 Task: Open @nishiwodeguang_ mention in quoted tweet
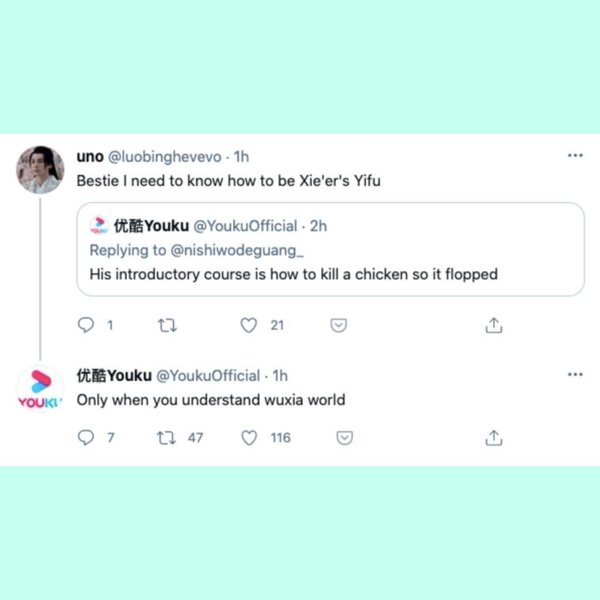[237, 250]
